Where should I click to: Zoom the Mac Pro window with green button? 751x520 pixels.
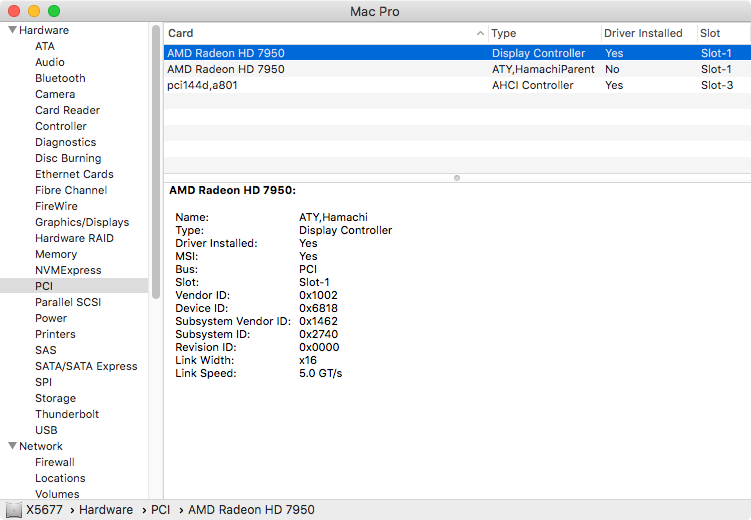(x=54, y=11)
